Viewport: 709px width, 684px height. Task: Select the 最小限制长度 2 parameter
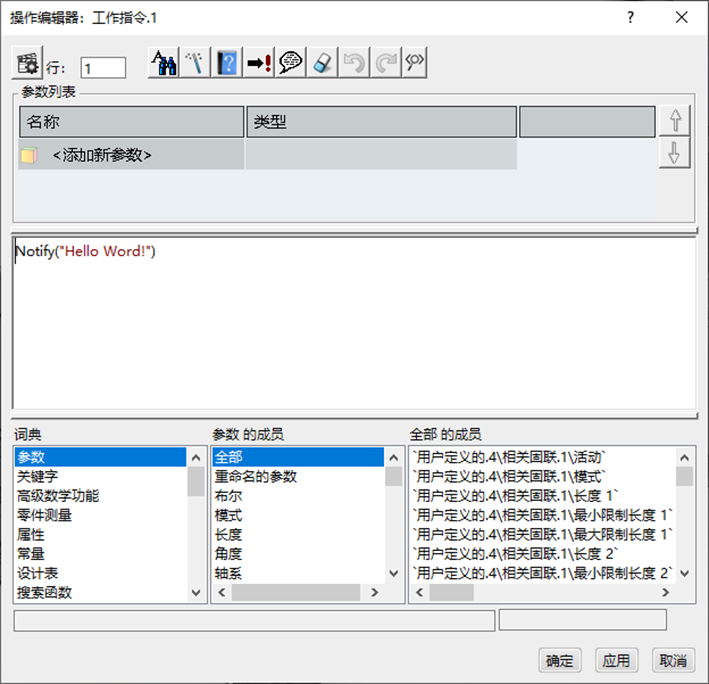[543, 573]
